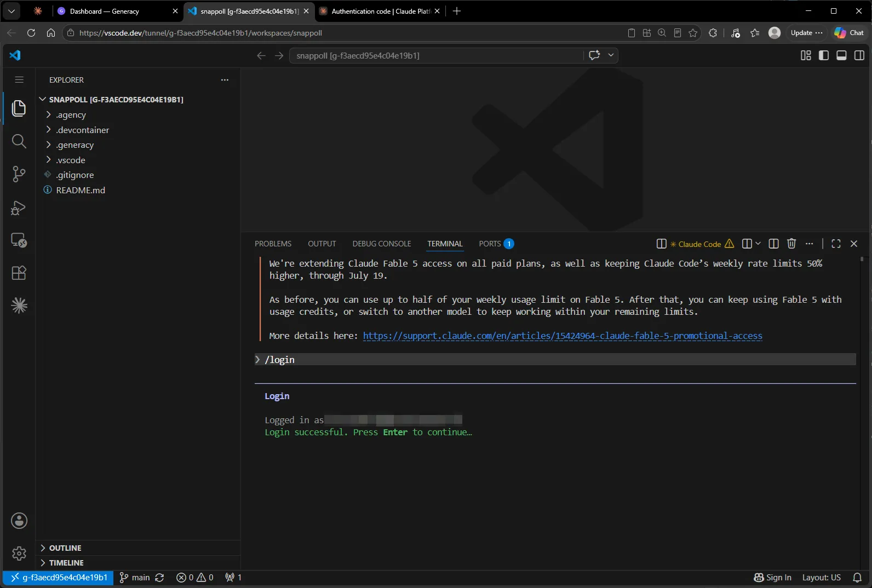
Task: Open the Source Control view
Action: click(x=19, y=174)
